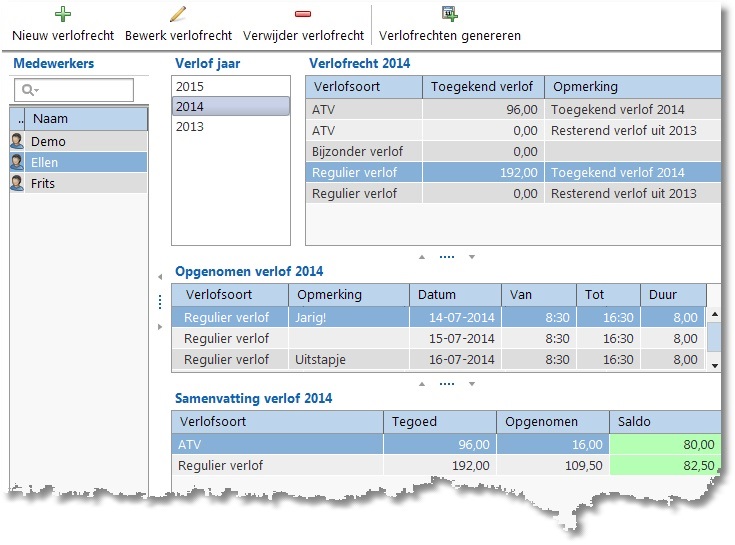Click the red minus Verwijder verlofrecht icon
735x545 pixels.
click(x=303, y=14)
